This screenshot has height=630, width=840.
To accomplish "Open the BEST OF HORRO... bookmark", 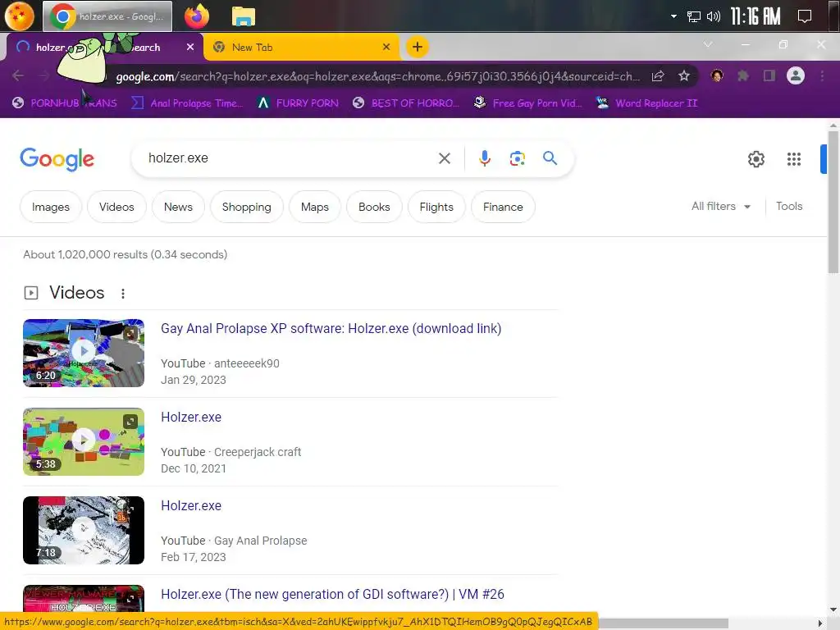I will pyautogui.click(x=406, y=103).
